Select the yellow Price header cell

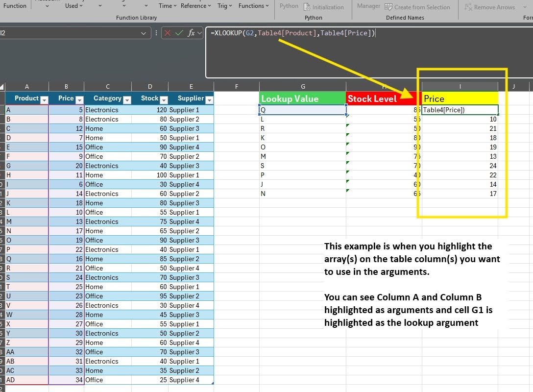tap(460, 98)
